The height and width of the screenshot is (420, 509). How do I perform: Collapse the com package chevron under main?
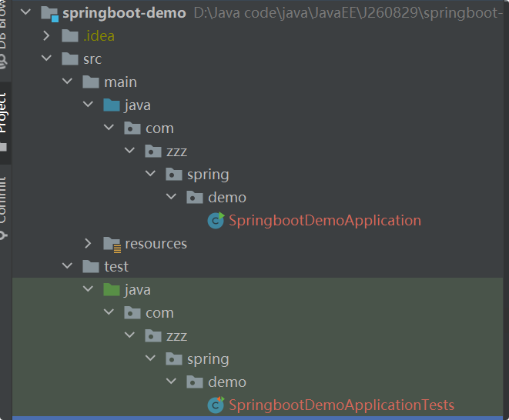tap(109, 128)
